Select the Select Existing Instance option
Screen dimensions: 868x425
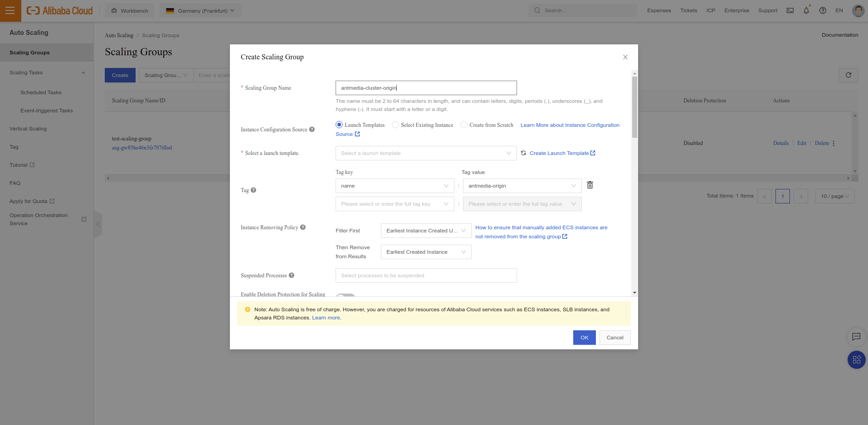[x=395, y=125]
